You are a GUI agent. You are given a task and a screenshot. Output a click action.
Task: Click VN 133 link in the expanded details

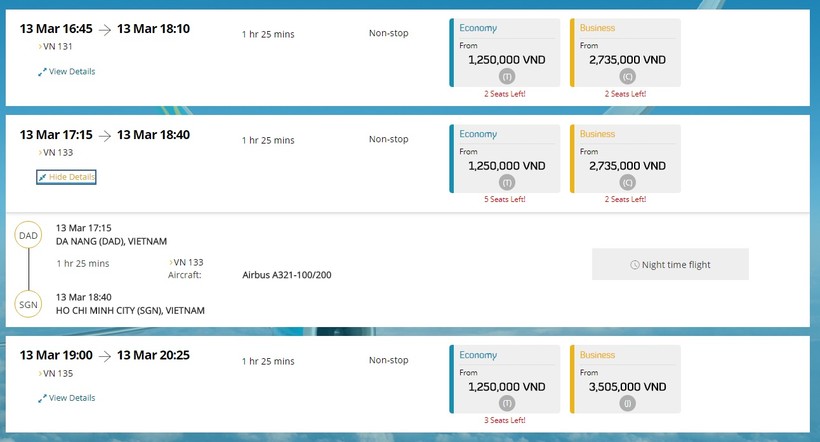[188, 262]
